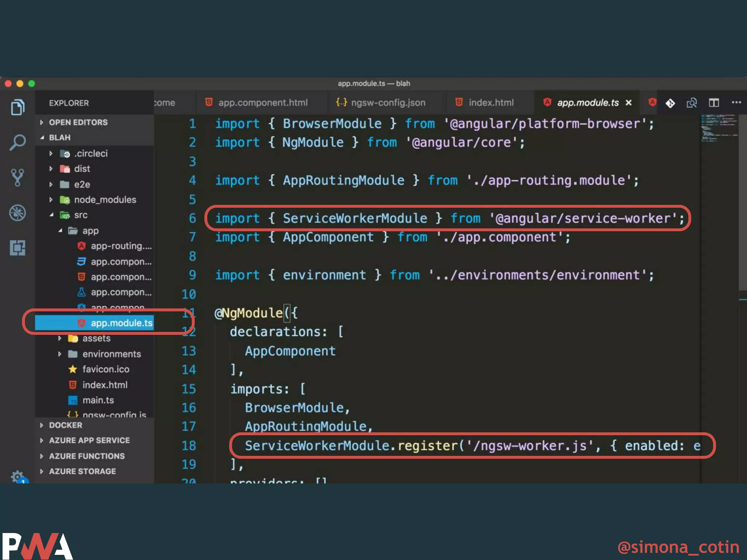Expand the AZURE FUNCTIONS section
The image size is (747, 560).
pyautogui.click(x=86, y=456)
